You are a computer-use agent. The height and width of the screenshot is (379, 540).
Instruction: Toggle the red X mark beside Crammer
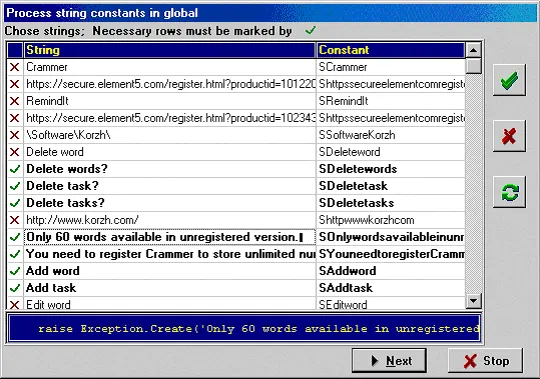point(15,67)
